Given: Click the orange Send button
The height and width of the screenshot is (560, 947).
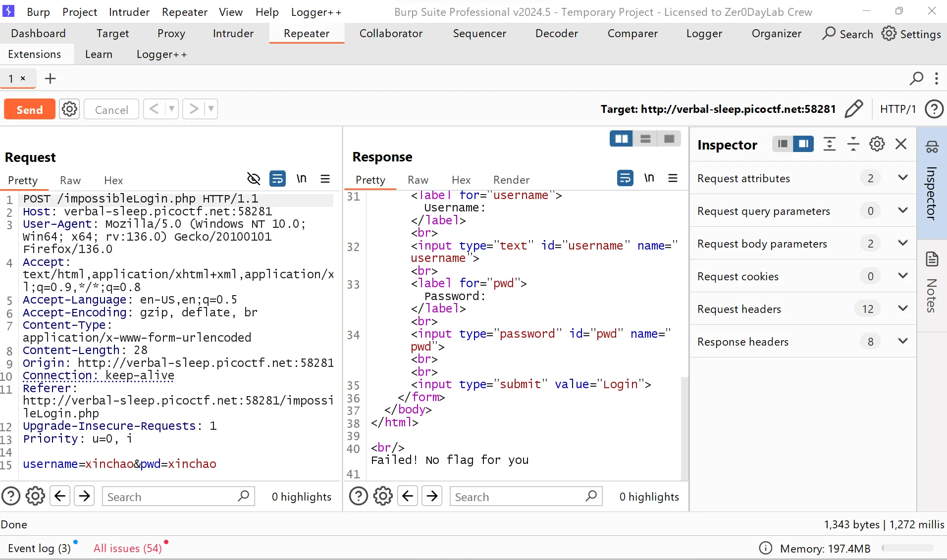Looking at the screenshot, I should [30, 109].
